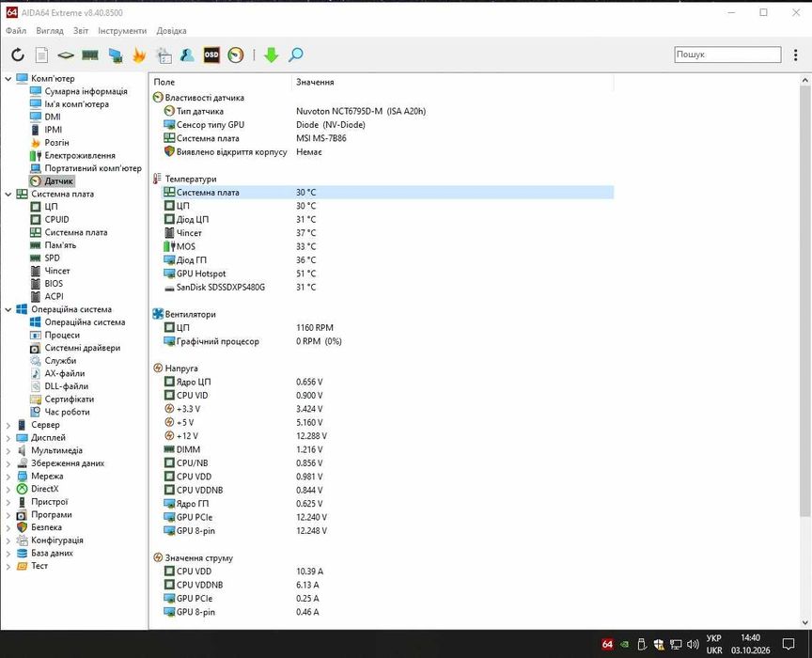Select the GPU Hotspot temperature row
812x658 pixels.
pos(387,274)
